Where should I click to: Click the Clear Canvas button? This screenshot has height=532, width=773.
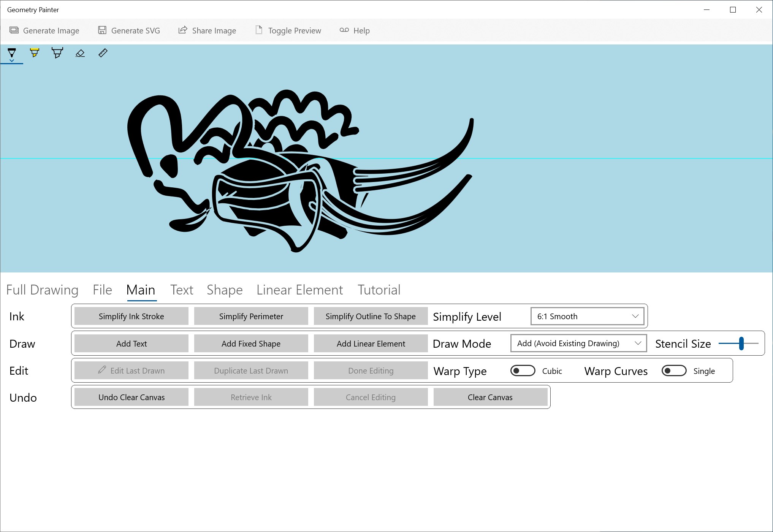click(490, 397)
